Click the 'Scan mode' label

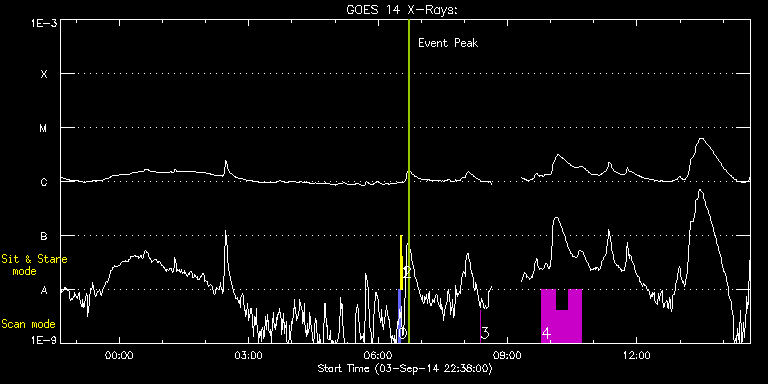[x=28, y=324]
